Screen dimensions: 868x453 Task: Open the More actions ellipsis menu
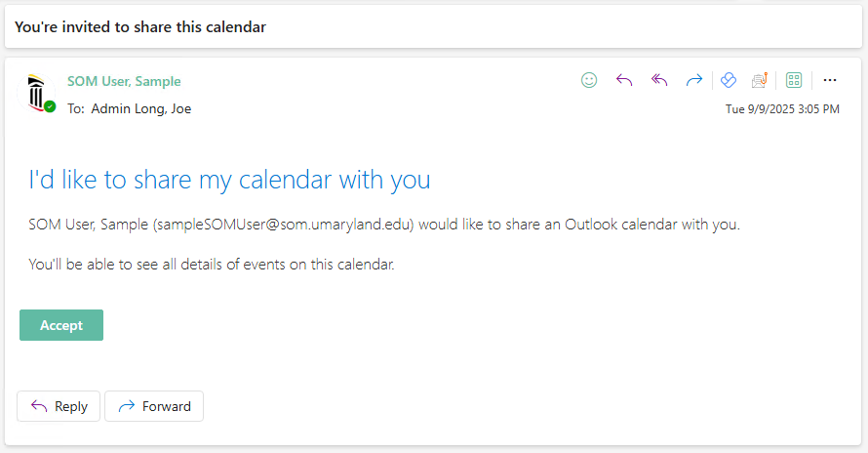coord(830,81)
